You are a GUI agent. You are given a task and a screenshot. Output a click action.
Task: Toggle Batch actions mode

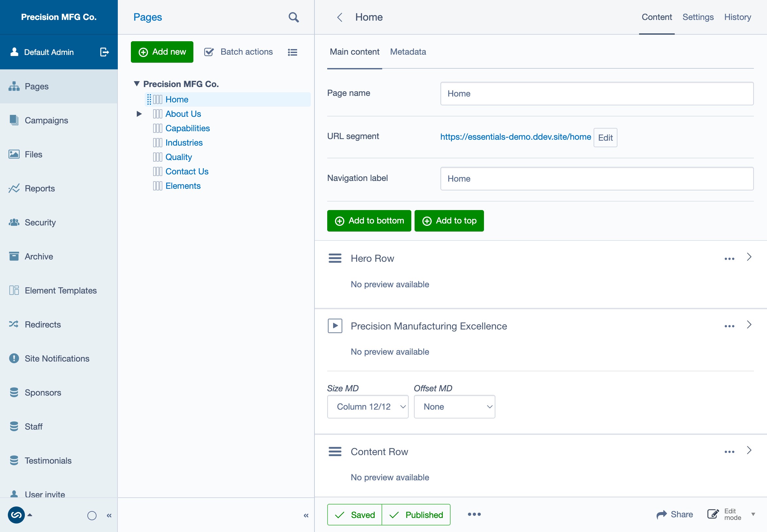tap(238, 52)
